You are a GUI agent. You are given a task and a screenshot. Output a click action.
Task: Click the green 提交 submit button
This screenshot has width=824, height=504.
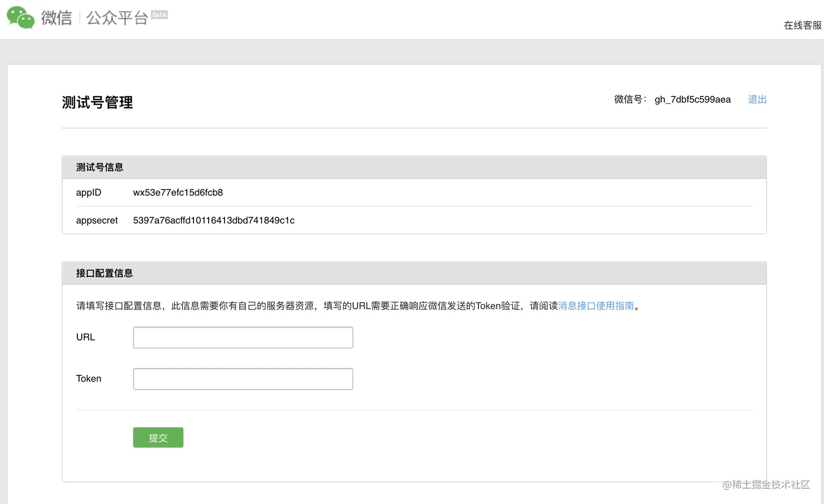click(x=158, y=438)
